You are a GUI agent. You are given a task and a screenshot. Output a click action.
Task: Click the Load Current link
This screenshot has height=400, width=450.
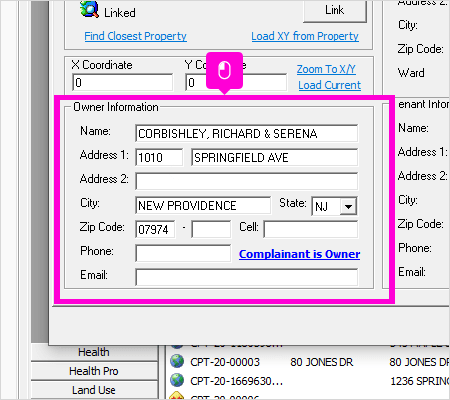point(329,85)
